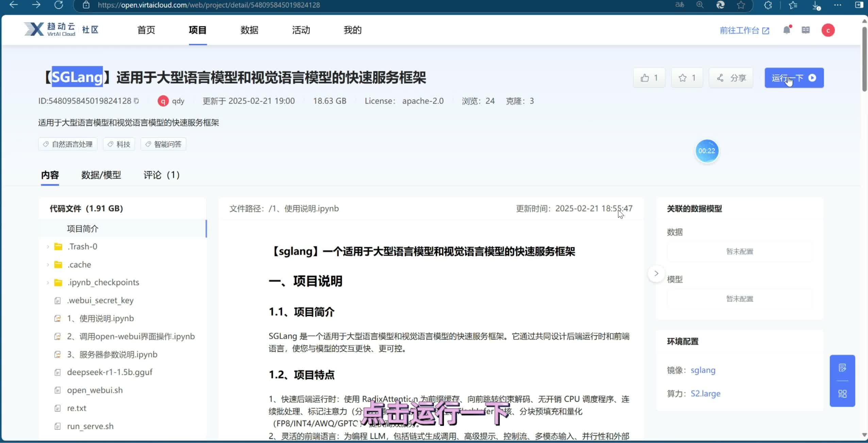868x443 pixels.
Task: Enable reading mode in the address bar
Action: tap(679, 5)
